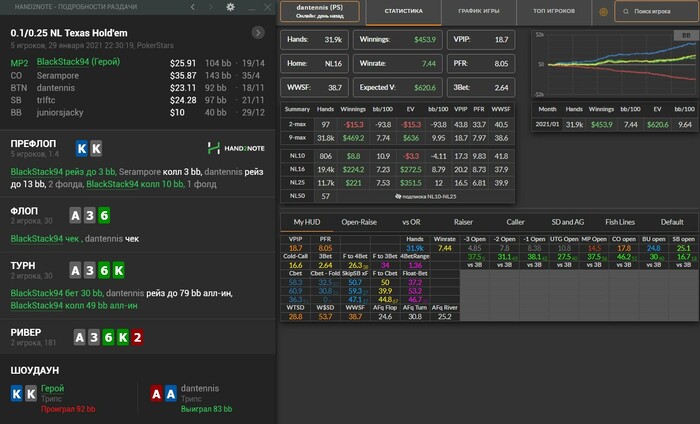Click the search magnifier icon
The height and width of the screenshot is (424, 700).
pos(626,12)
